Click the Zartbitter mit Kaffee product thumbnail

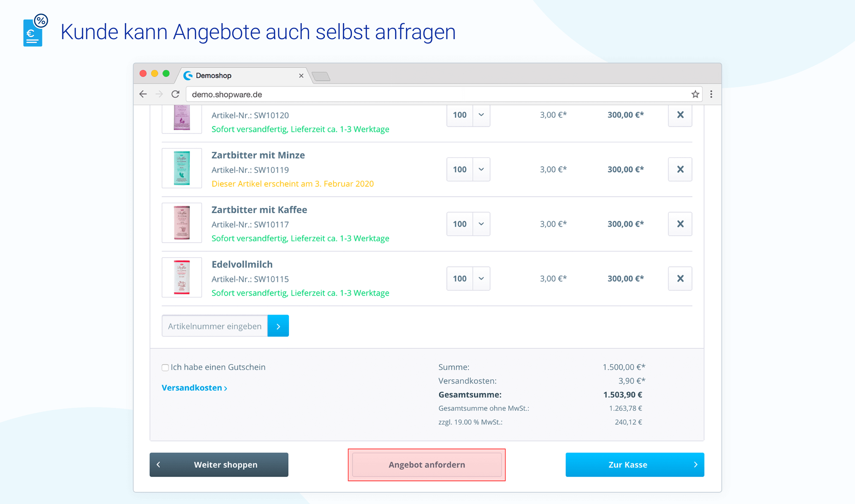pyautogui.click(x=182, y=222)
